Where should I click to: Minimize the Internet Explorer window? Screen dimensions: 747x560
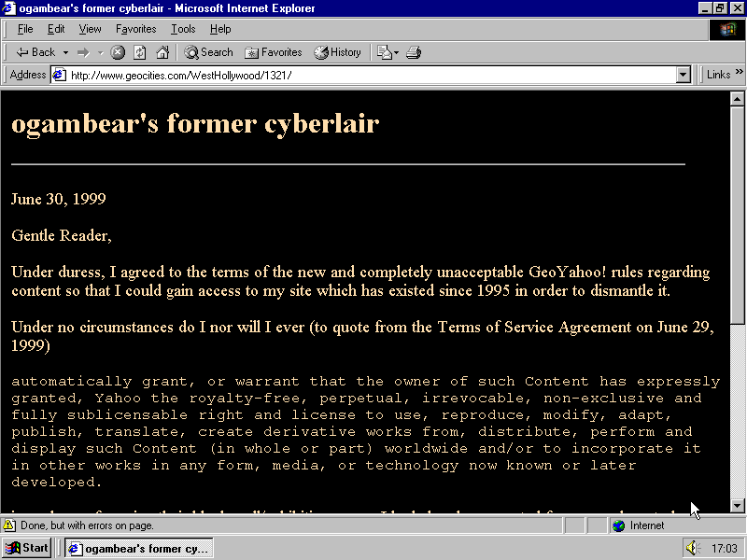click(706, 8)
